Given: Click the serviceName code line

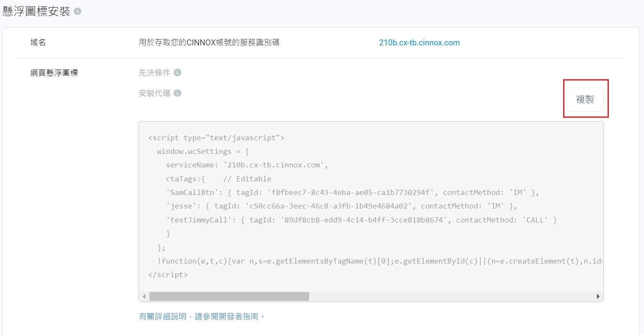Looking at the screenshot, I should point(247,165).
